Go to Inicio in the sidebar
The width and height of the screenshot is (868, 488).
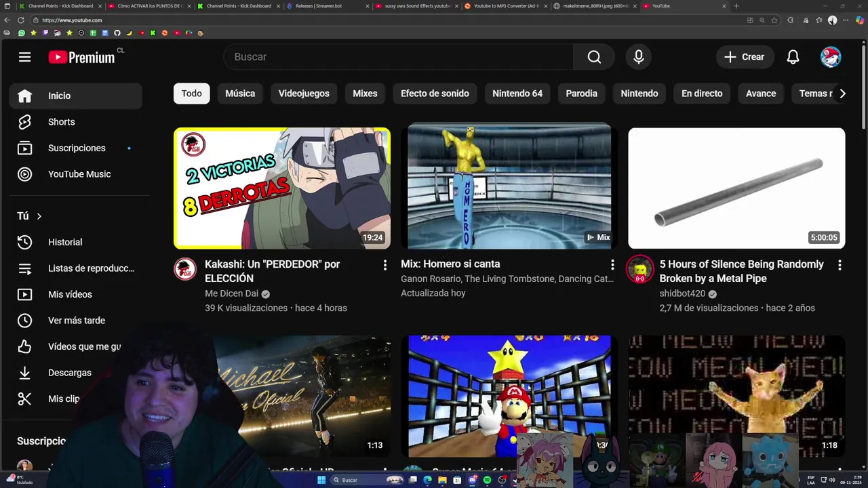pos(76,96)
